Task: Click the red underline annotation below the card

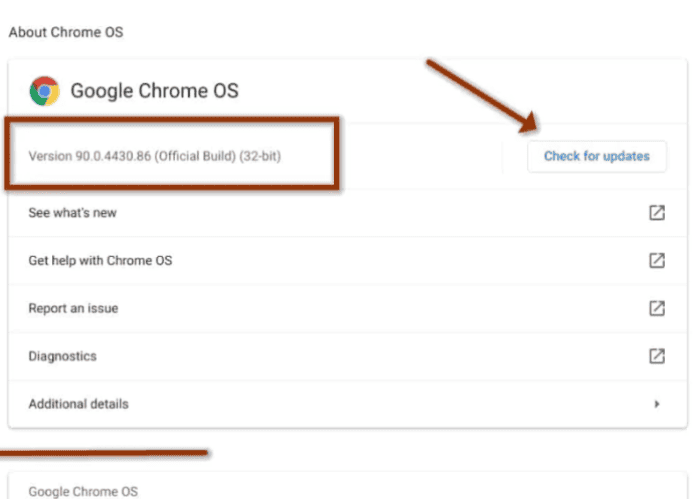Action: pyautogui.click(x=104, y=454)
